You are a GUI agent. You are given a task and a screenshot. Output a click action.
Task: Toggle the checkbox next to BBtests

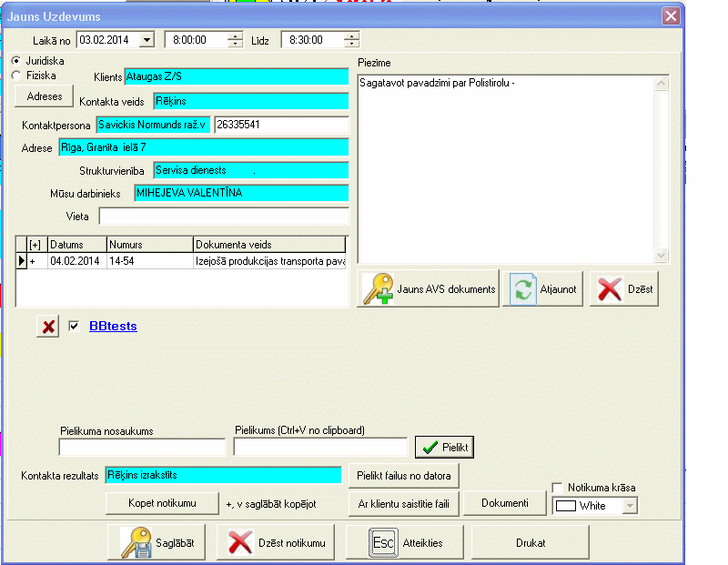click(x=74, y=326)
